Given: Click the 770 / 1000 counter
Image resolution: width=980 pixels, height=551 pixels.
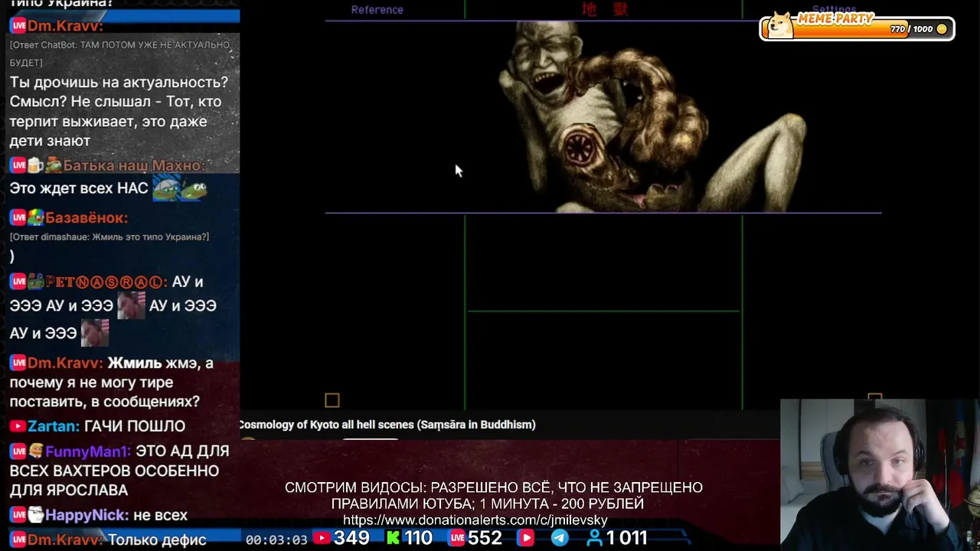Looking at the screenshot, I should click(x=911, y=29).
